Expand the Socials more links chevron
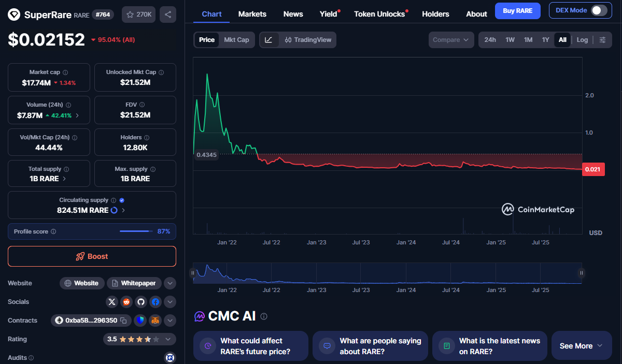 170,302
